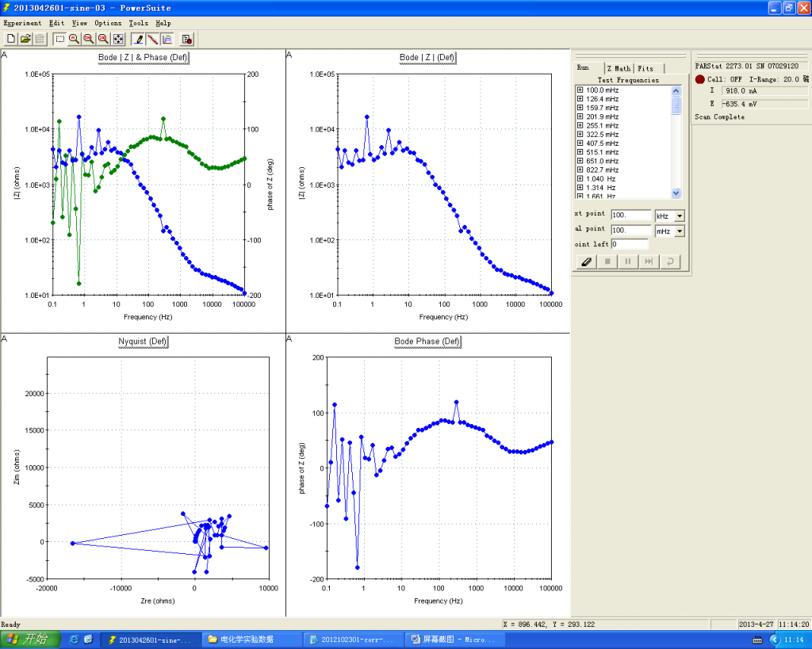This screenshot has height=649, width=812.
Task: Select the dashed rectangle selection tool
Action: 60,39
